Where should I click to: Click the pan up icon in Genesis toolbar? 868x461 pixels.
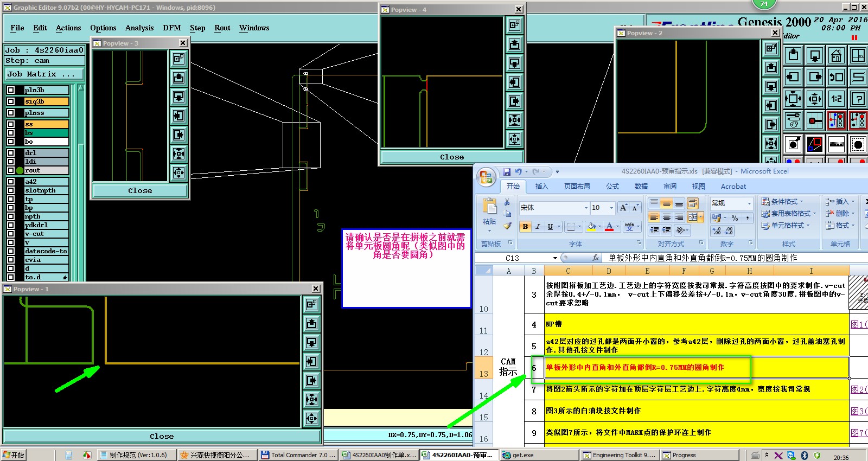[793, 55]
